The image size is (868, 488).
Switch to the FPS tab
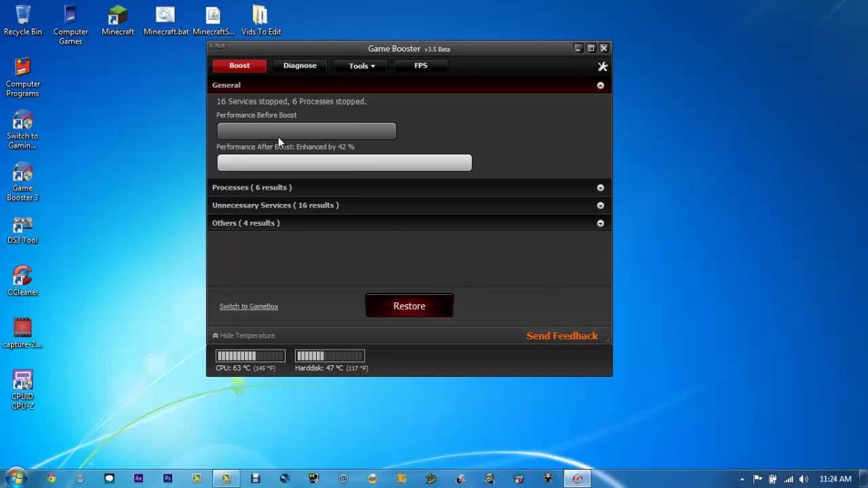[420, 66]
